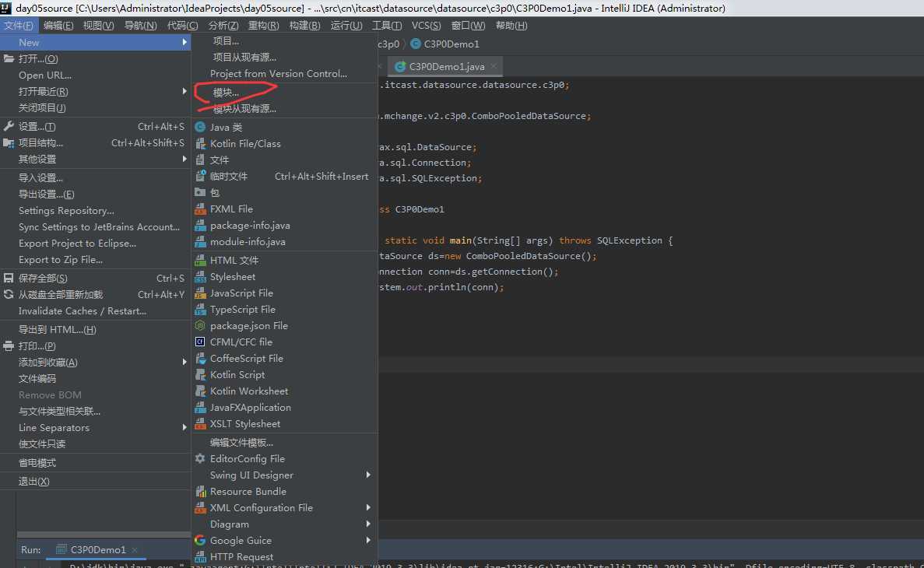
Task: Click the EditorConfig File gear icon
Action: pos(200,459)
